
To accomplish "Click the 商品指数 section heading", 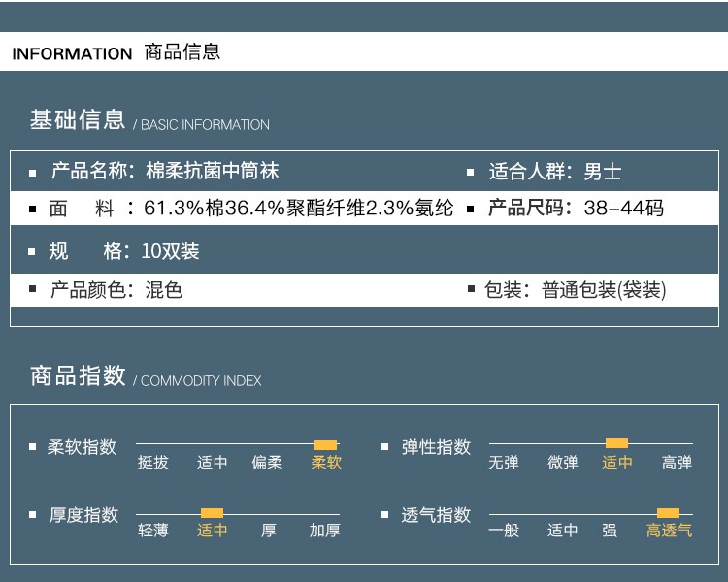I will [x=78, y=376].
